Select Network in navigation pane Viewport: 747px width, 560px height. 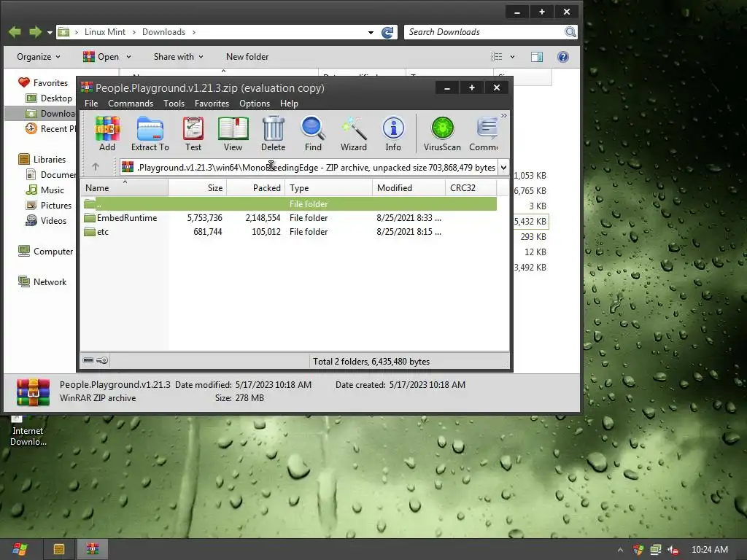pos(42,281)
